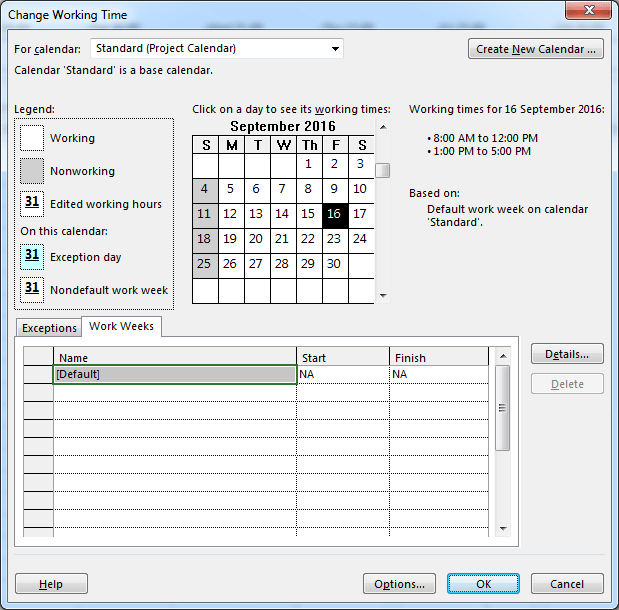The image size is (619, 610).
Task: Close the Change Working Time window
Action: coord(588,12)
